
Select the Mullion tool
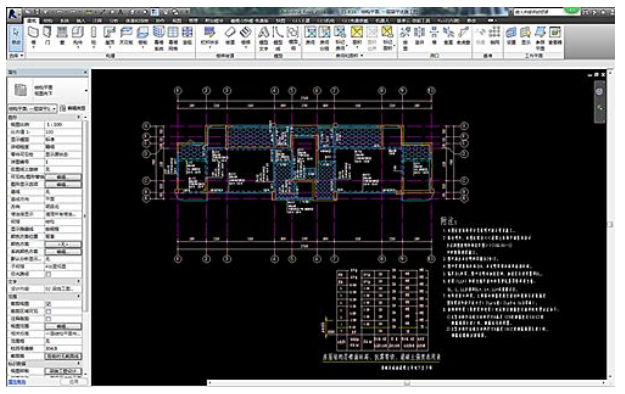point(187,35)
